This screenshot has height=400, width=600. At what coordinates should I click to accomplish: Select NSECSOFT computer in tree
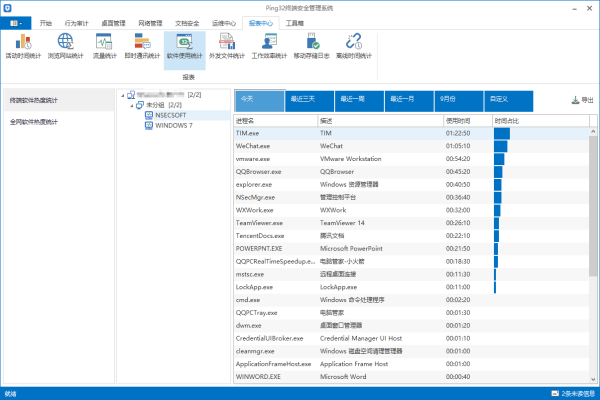click(x=171, y=115)
